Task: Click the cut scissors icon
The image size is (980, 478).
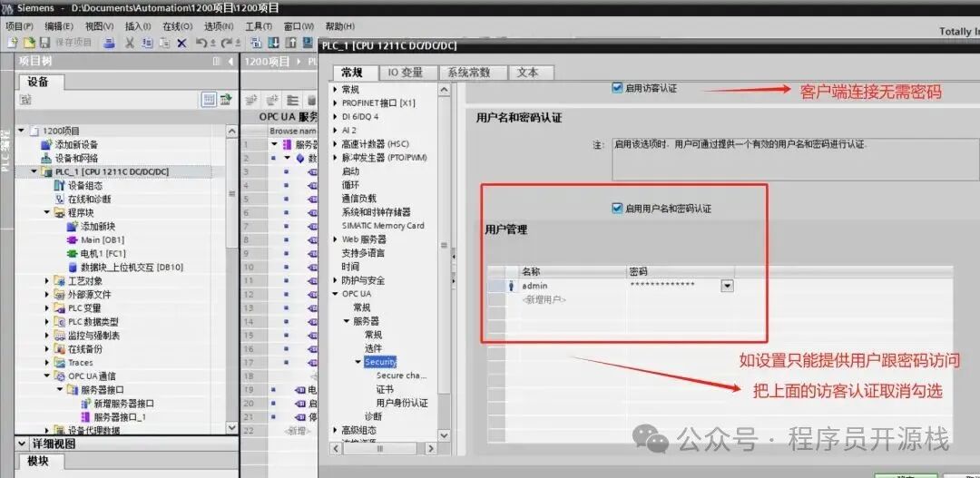Action: 130,43
